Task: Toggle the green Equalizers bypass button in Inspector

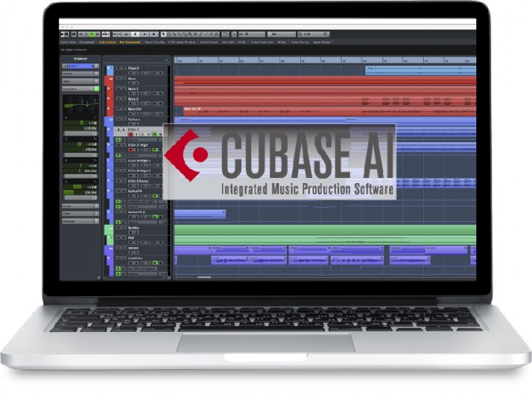Action: (x=96, y=89)
